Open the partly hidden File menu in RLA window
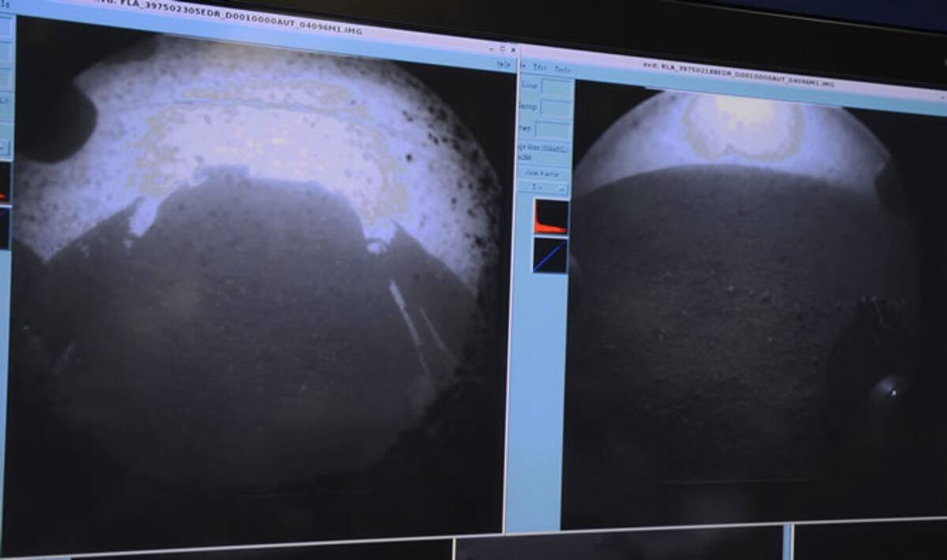This screenshot has height=560, width=947. [522, 66]
